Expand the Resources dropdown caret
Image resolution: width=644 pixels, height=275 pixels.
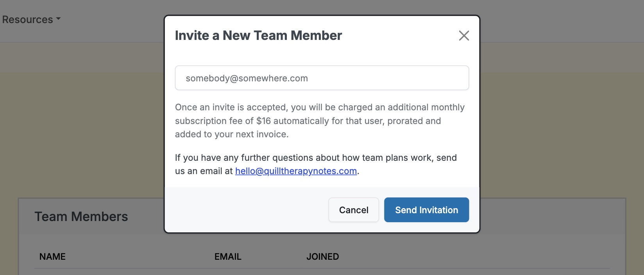58,19
